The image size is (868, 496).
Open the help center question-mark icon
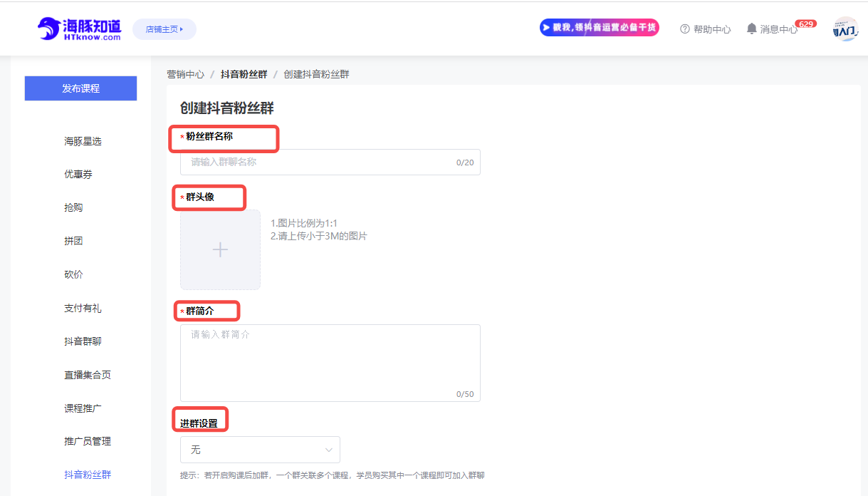click(685, 29)
